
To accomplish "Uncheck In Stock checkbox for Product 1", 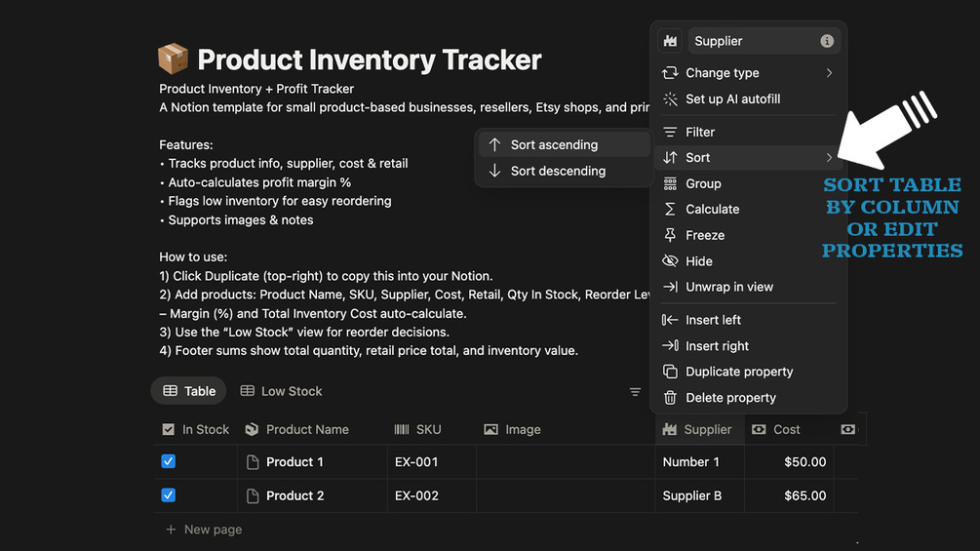I will coord(168,461).
